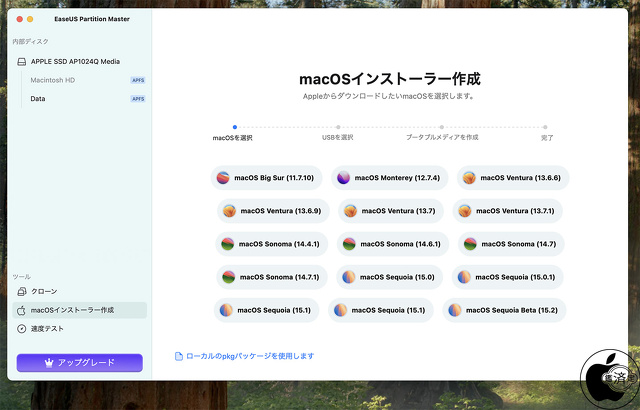
Task: Choose macOS Monterey (12.7.4) button
Action: 389,178
